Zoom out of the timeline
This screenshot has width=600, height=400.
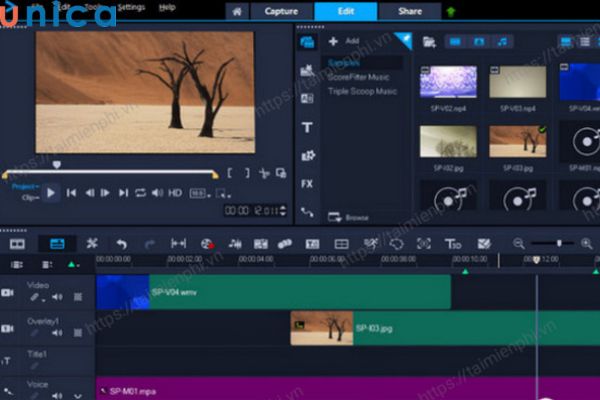pyautogui.click(x=519, y=243)
